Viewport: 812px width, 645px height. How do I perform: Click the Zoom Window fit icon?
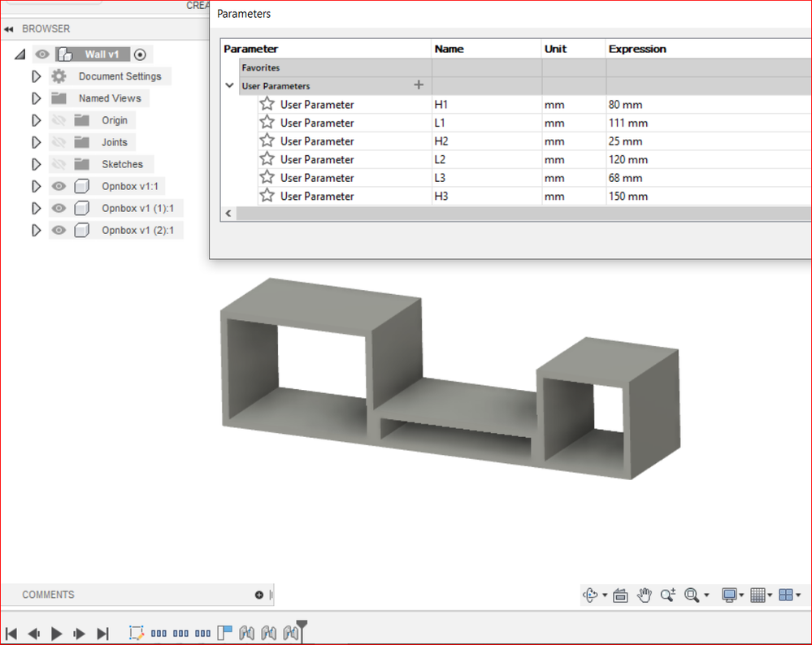pos(692,595)
